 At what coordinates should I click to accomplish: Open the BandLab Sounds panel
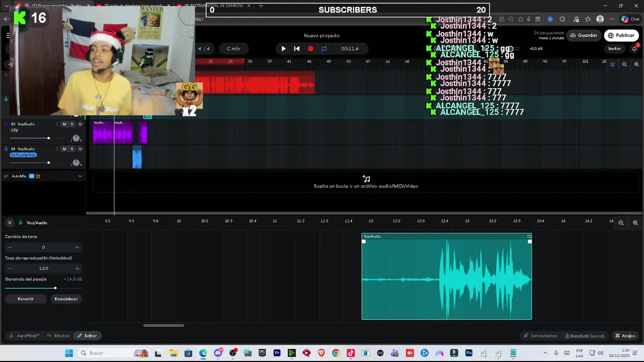click(x=585, y=336)
